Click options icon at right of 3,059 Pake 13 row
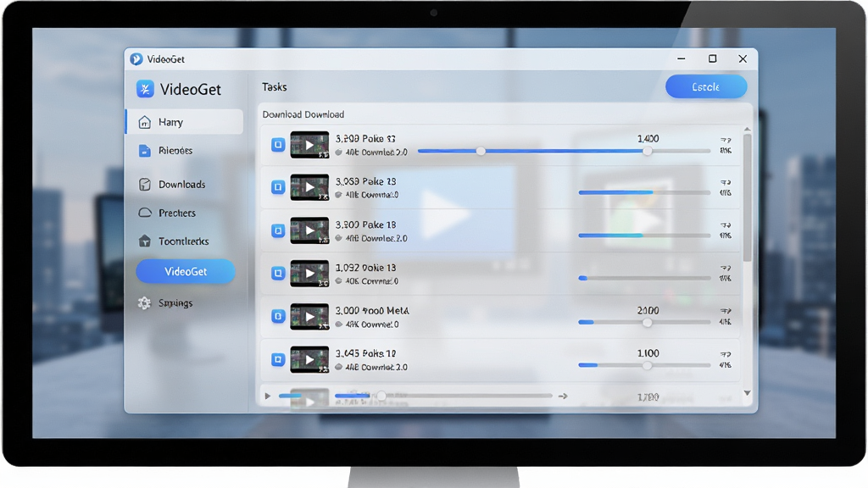The height and width of the screenshot is (488, 868). click(x=726, y=182)
